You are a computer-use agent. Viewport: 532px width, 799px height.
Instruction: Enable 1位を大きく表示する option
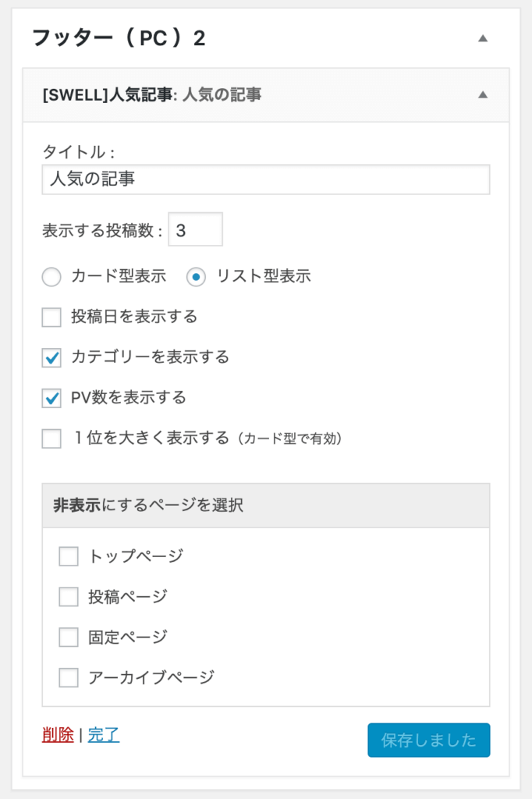click(x=51, y=437)
